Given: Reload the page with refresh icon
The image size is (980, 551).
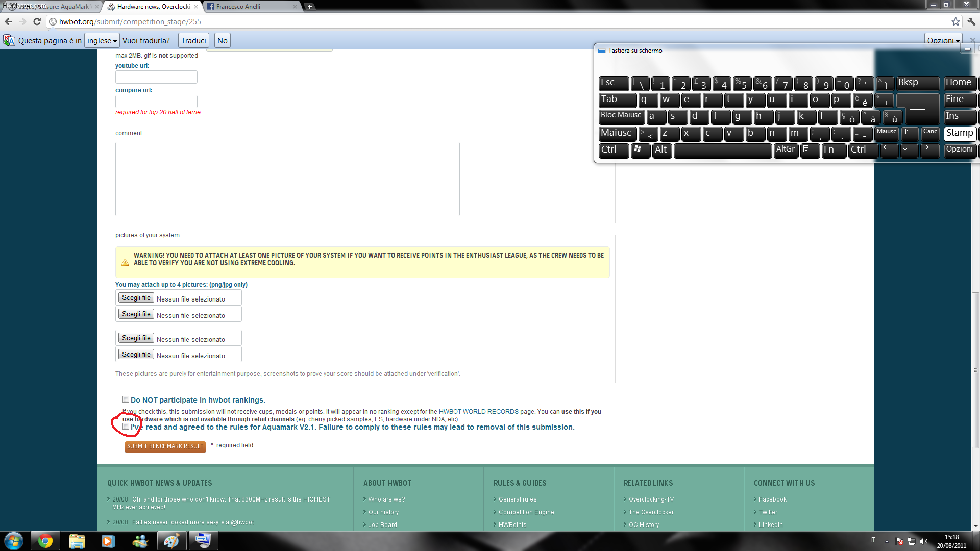Looking at the screenshot, I should click(37, 21).
